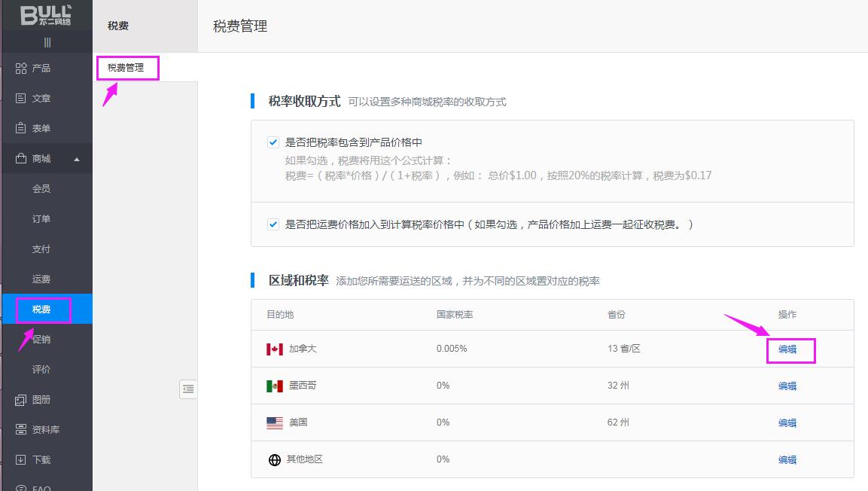
Task: Go to 运费 shipping menu item
Action: [x=41, y=279]
